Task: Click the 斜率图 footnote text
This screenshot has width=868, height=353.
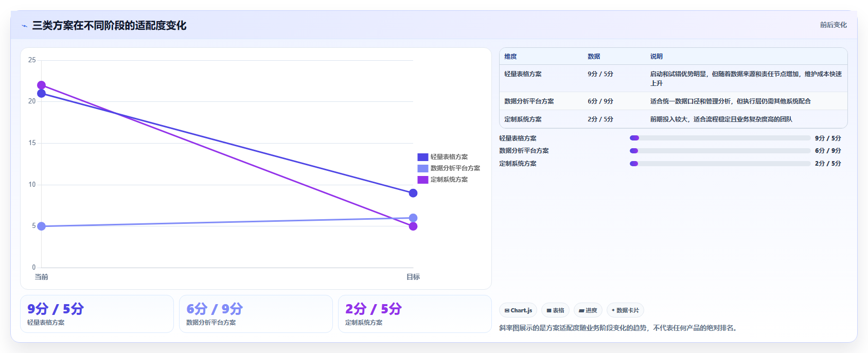Action: click(x=619, y=328)
